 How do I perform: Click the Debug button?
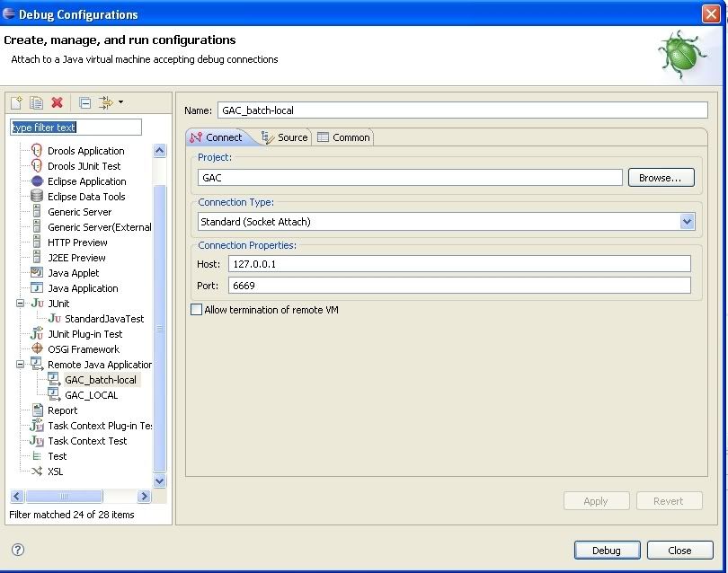click(x=607, y=551)
